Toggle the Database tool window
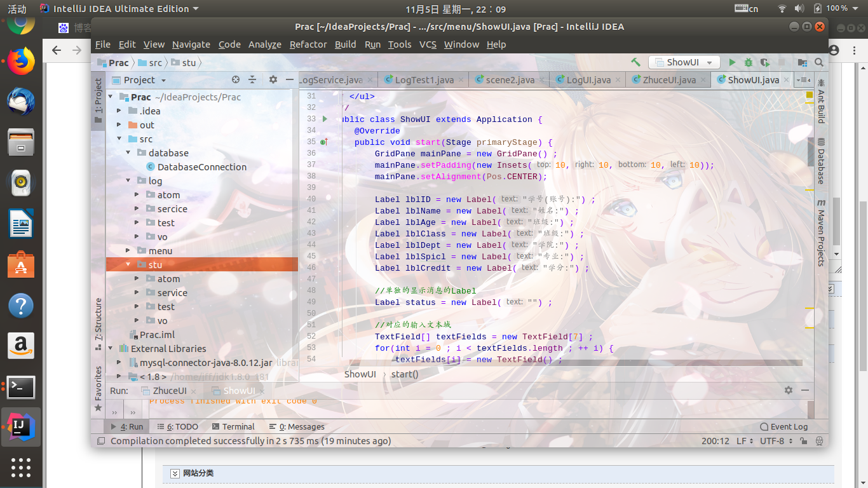The height and width of the screenshot is (488, 868). (x=821, y=161)
